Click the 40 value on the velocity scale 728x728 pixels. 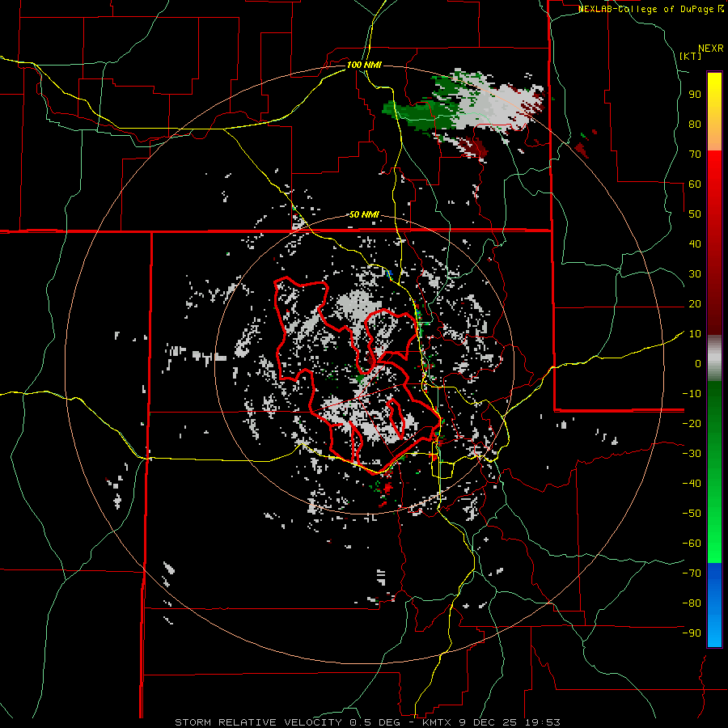pyautogui.click(x=695, y=243)
